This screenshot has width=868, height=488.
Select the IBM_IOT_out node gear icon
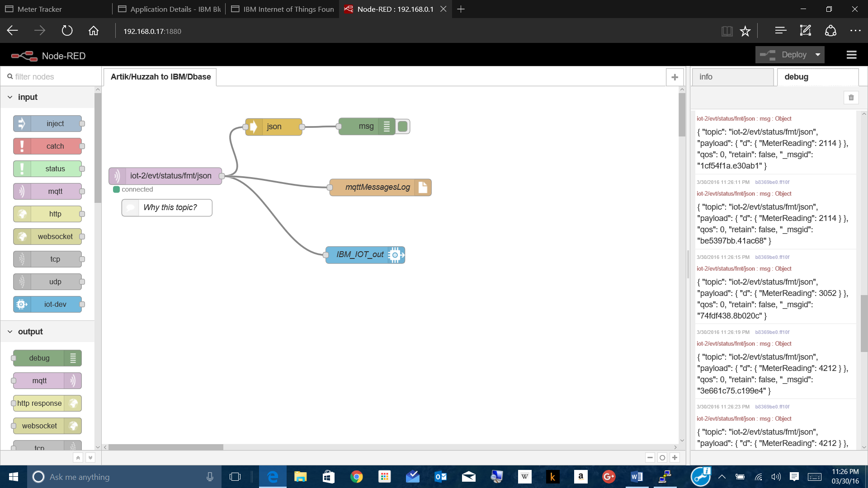(x=396, y=255)
